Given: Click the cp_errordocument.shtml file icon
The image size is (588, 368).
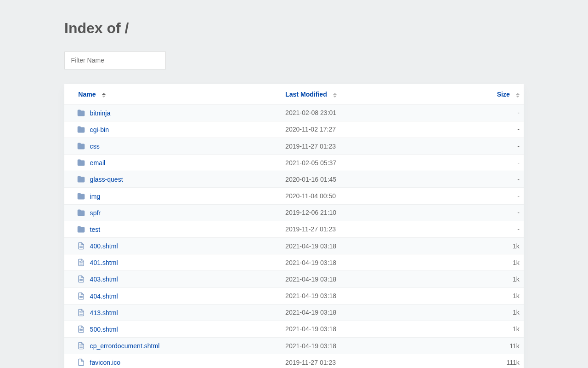Looking at the screenshot, I should [x=81, y=346].
